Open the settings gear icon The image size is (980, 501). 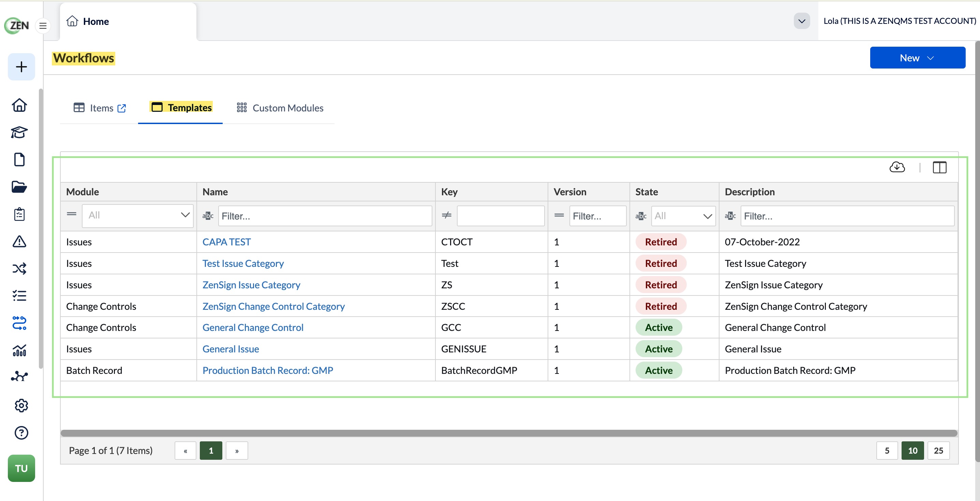[x=21, y=406]
